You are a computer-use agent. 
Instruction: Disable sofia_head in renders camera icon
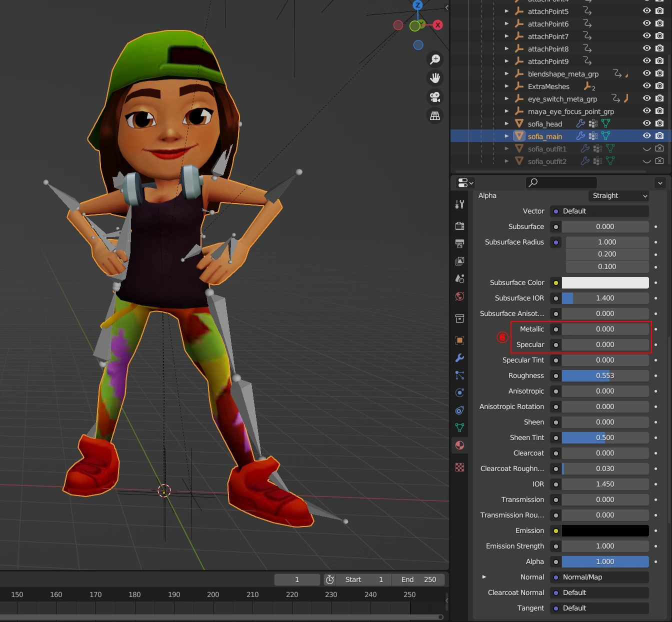(x=659, y=123)
